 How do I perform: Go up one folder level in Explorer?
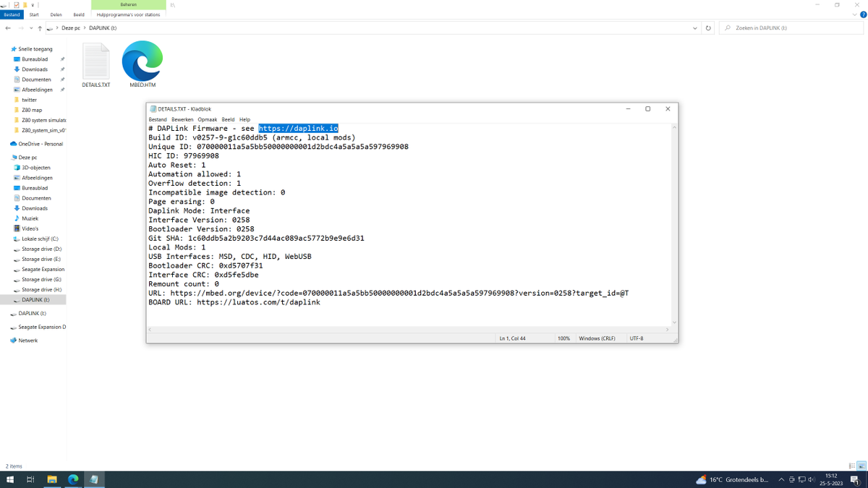pos(40,28)
